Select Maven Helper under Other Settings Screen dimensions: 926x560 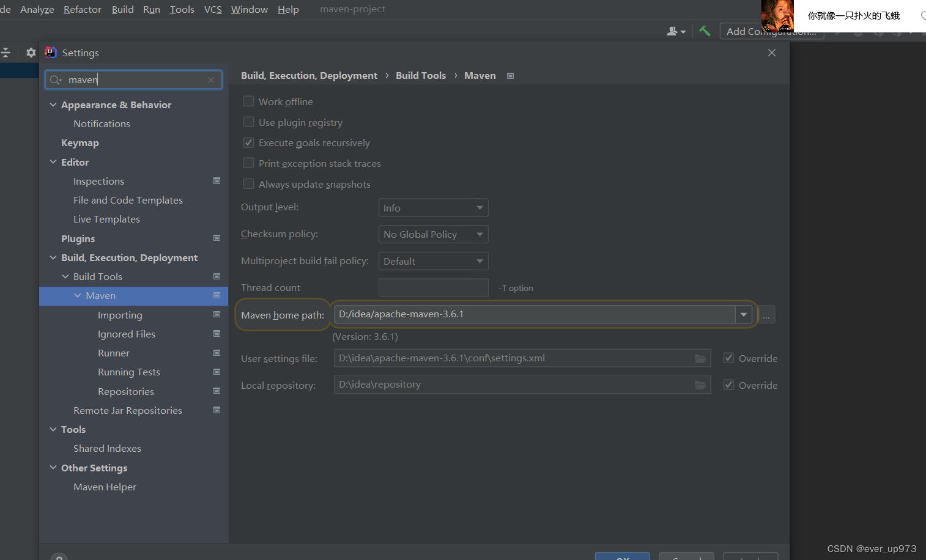105,487
